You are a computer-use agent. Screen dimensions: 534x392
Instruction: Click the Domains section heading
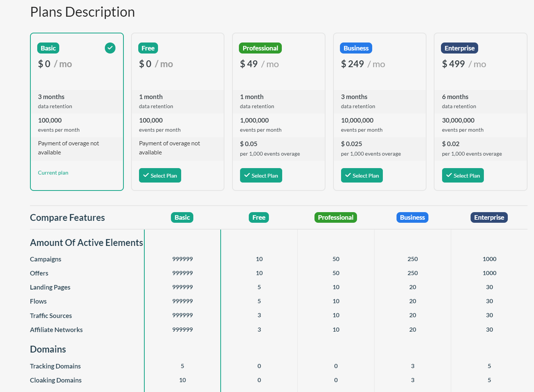point(48,349)
